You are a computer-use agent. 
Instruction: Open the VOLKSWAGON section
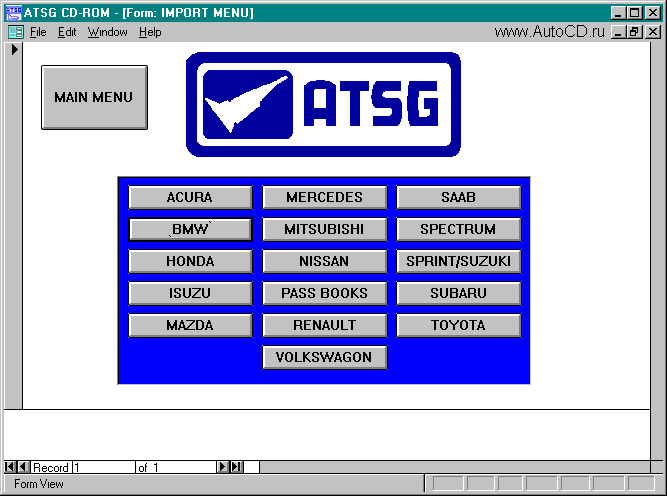click(325, 357)
